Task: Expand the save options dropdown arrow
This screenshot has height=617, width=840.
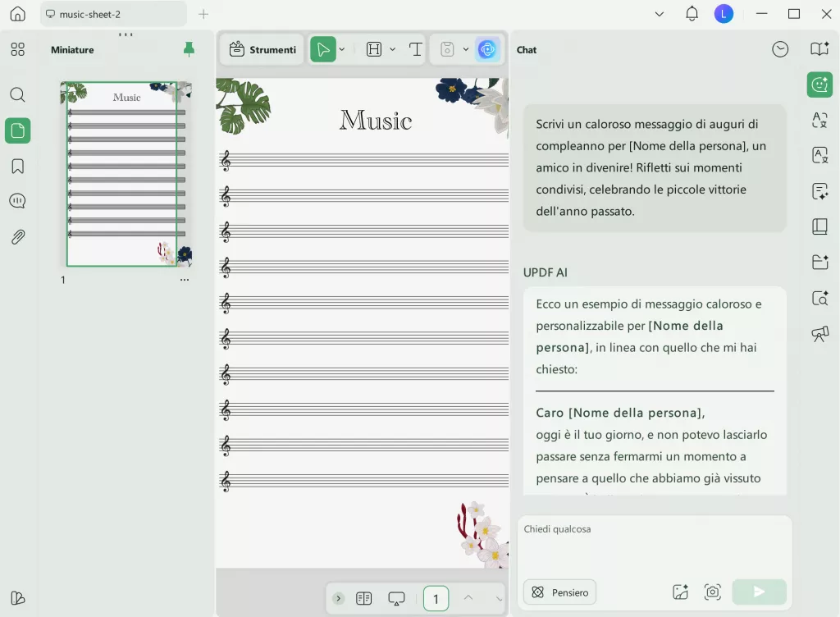Action: (466, 50)
